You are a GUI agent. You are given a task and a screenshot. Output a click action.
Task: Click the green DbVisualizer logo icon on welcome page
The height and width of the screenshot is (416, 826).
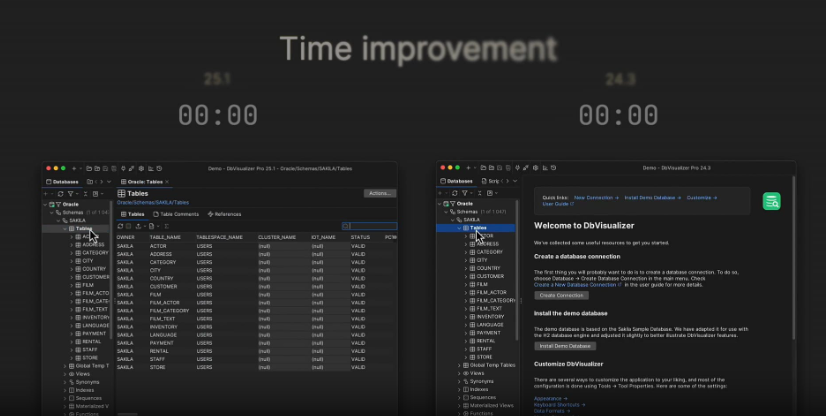pos(771,201)
